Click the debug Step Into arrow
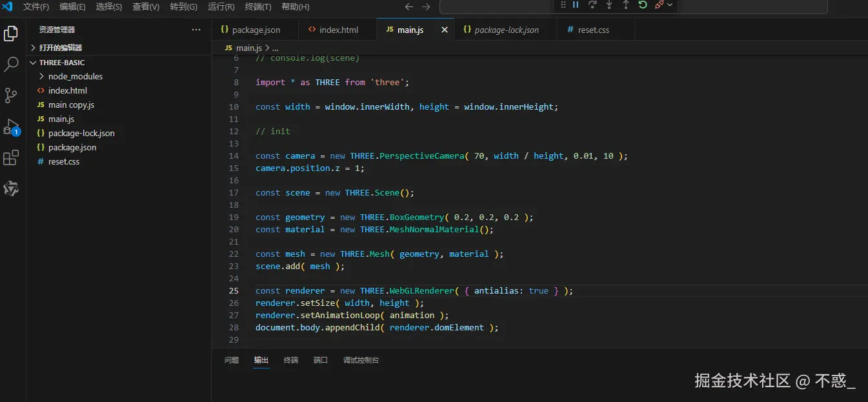The image size is (868, 402). pyautogui.click(x=609, y=5)
